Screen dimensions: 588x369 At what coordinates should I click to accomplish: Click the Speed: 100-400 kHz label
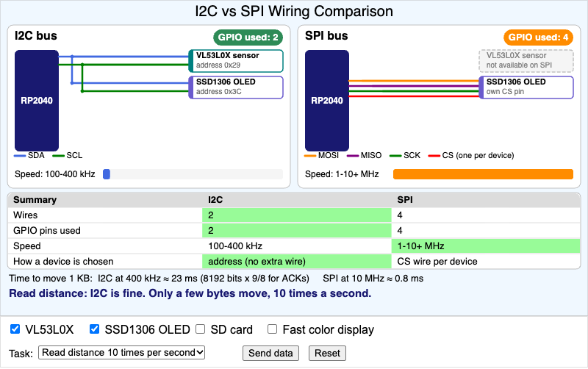point(54,174)
